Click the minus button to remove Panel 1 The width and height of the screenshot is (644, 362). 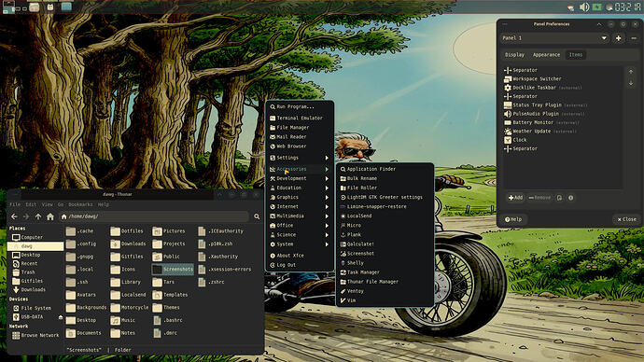coord(634,38)
